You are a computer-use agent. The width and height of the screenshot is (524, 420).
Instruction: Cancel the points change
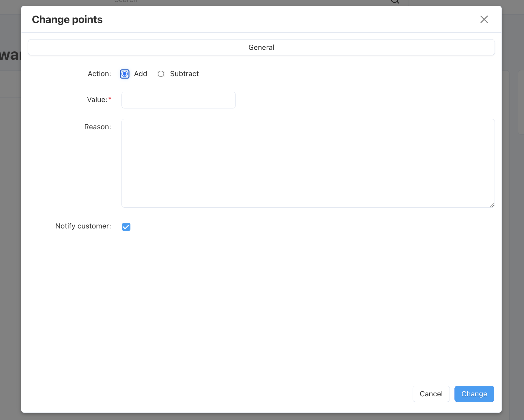(431, 394)
